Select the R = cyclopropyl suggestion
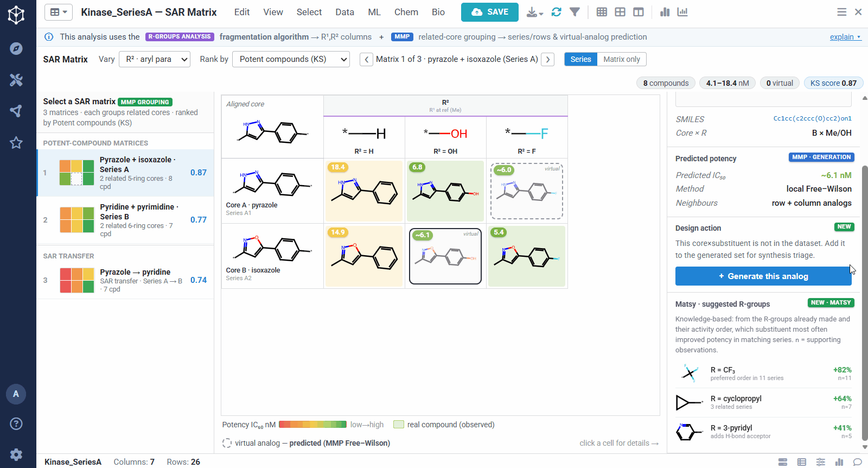868x468 pixels. coord(763,402)
